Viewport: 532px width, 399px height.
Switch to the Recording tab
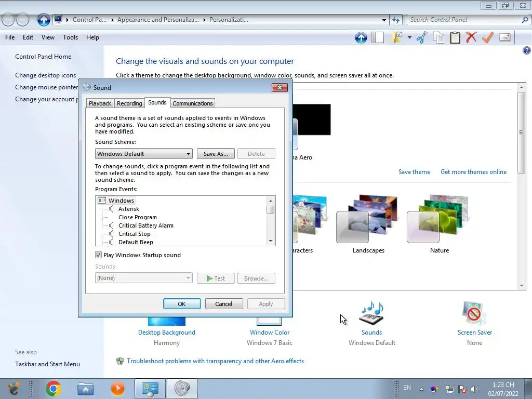coord(129,103)
